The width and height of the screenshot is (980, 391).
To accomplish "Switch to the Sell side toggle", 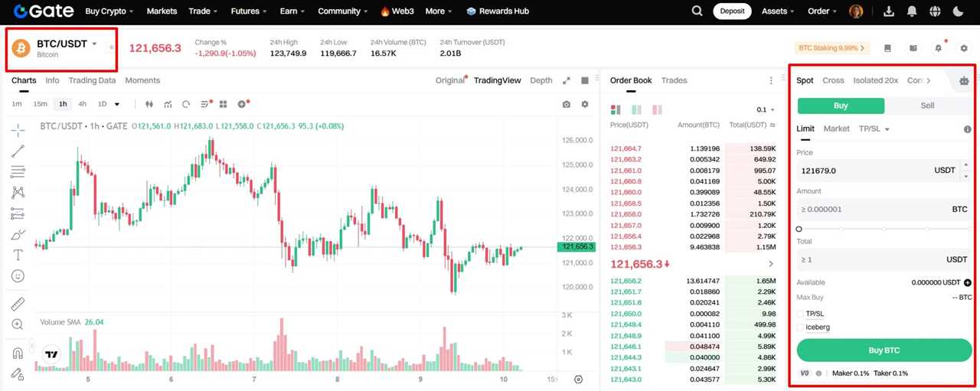I will pos(927,106).
